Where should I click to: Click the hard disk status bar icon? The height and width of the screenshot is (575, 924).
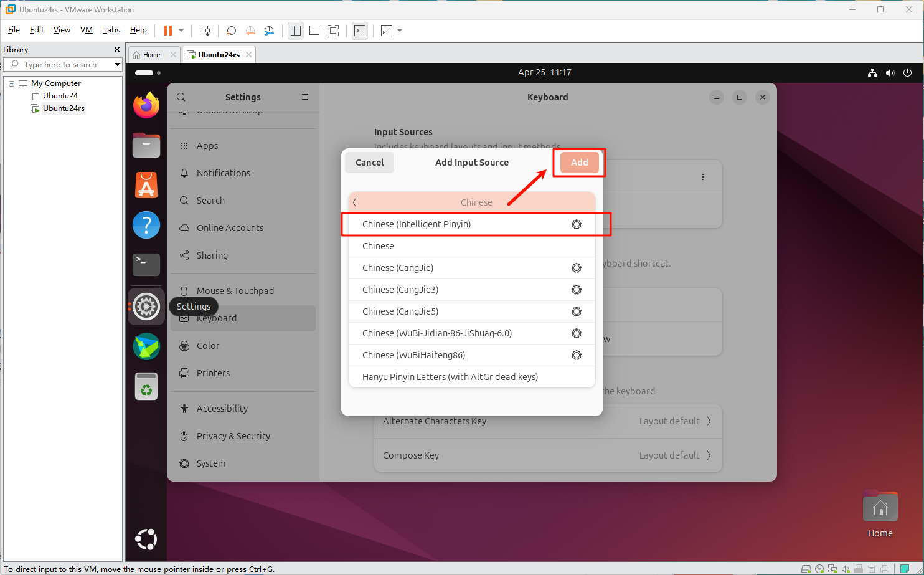click(x=806, y=569)
